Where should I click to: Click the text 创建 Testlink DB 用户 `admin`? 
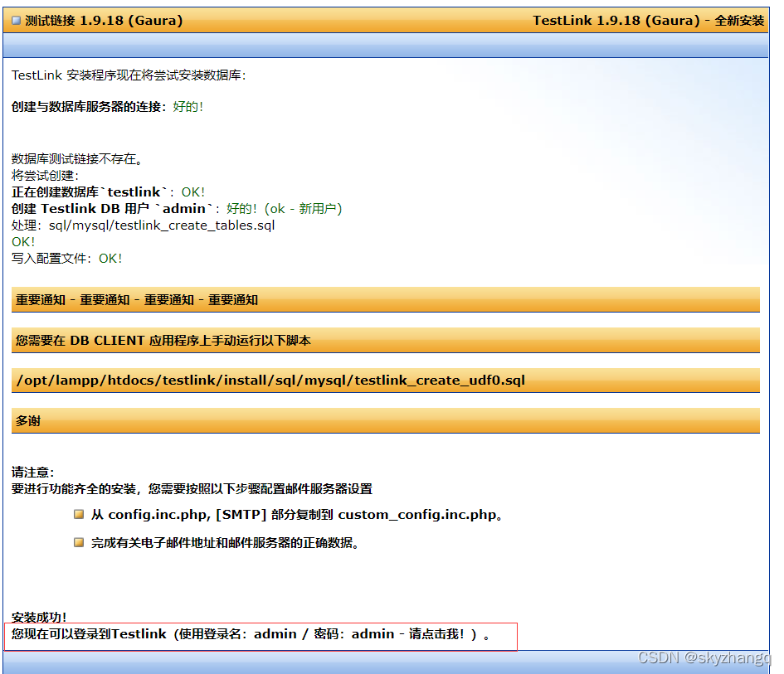point(113,208)
